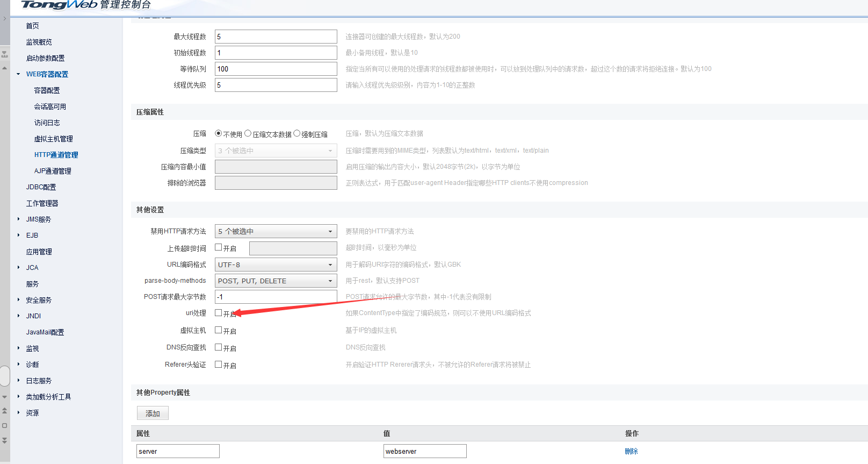Click the webserver value input field
The width and height of the screenshot is (868, 464).
pyautogui.click(x=424, y=451)
